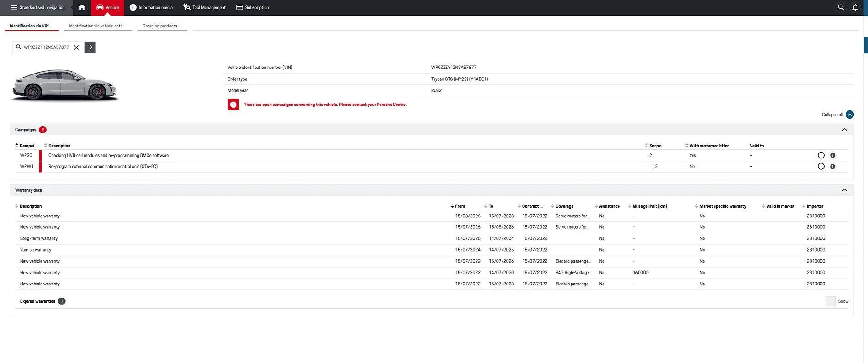Click the blue side tab at right edge
The image size is (868, 363).
point(866,45)
